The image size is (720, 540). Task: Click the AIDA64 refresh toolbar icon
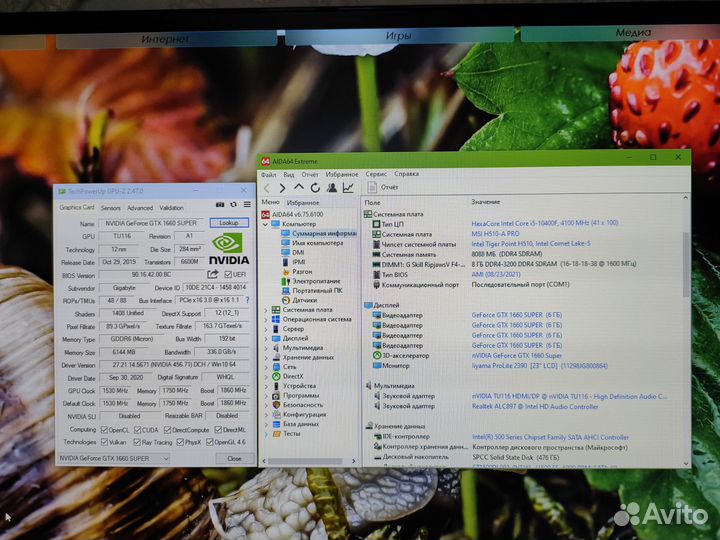click(x=315, y=187)
